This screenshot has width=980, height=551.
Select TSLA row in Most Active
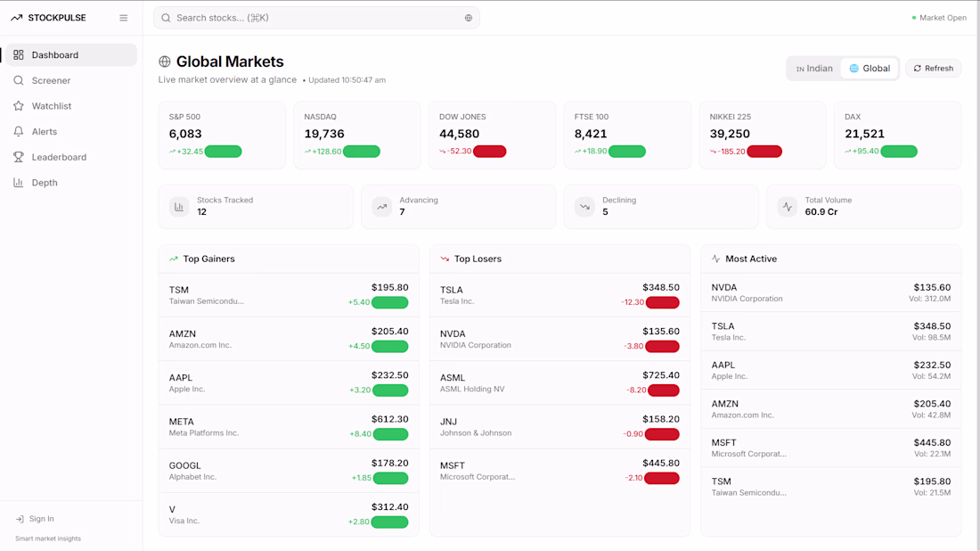830,332
